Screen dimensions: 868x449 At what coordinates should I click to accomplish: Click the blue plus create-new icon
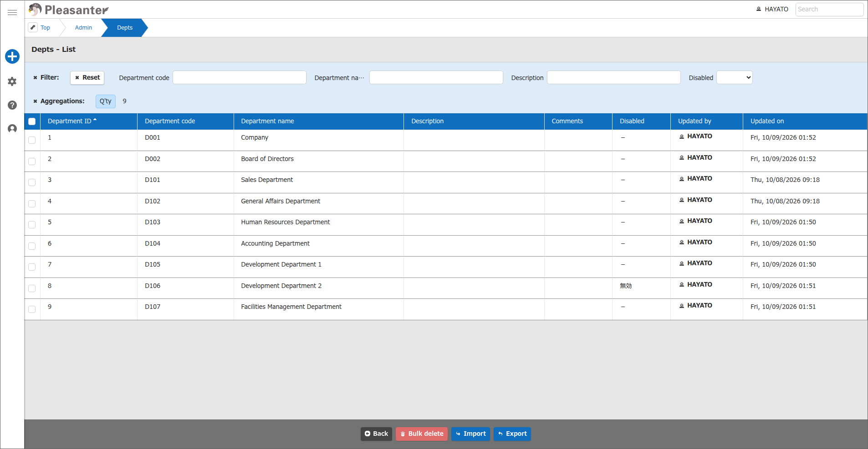click(x=12, y=56)
